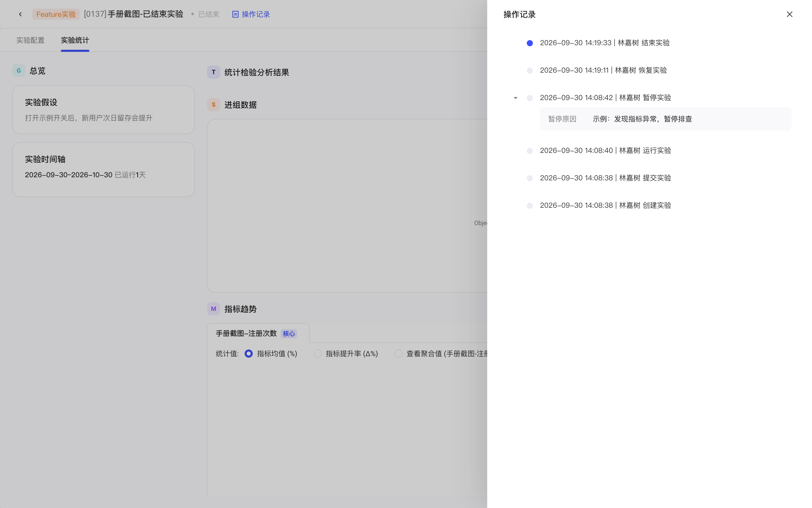Viewport: 812px width, 508px height.
Task: Switch to the 实验统计 tab
Action: point(75,40)
